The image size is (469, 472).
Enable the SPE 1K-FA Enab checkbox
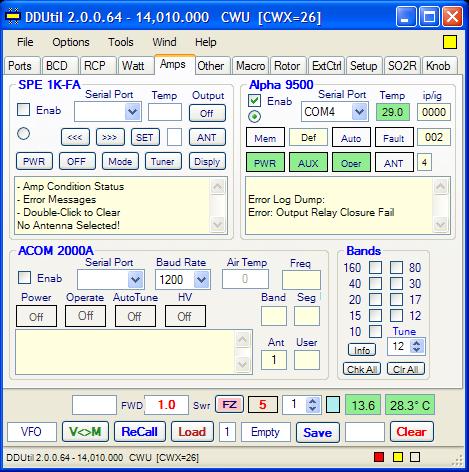pos(23,110)
